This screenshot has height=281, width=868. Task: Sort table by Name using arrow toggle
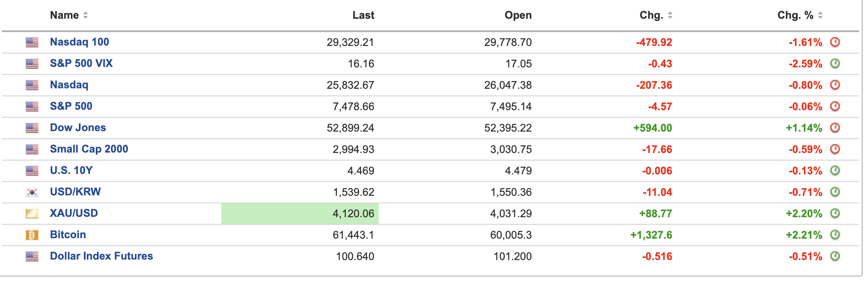(86, 15)
